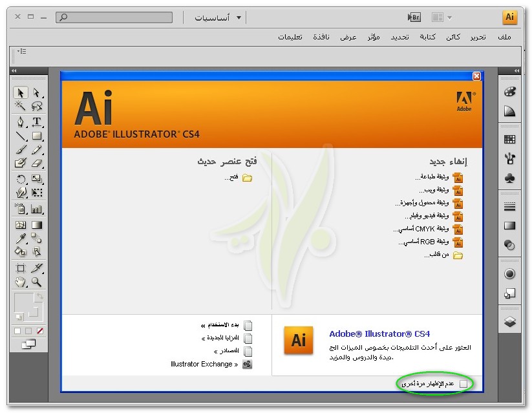The image size is (532, 413).
Task: Click the 'فتح...' open file link
Action: pos(238,178)
